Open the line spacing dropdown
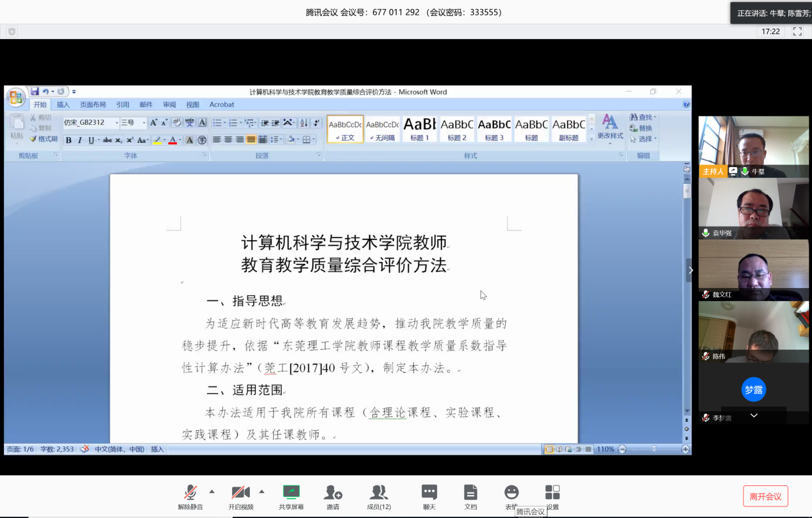812x518 pixels. 276,139
